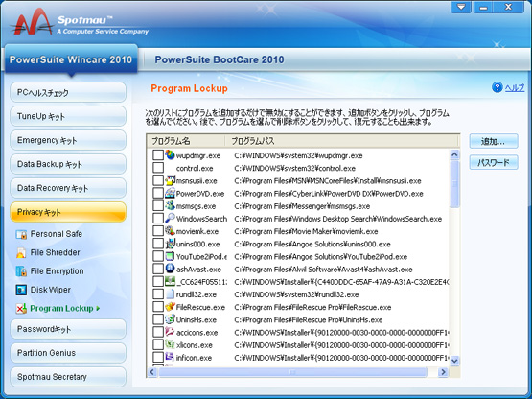Screen dimensions: 532x399
Task: Select the WindowsSearch checkbox
Action: click(x=158, y=218)
